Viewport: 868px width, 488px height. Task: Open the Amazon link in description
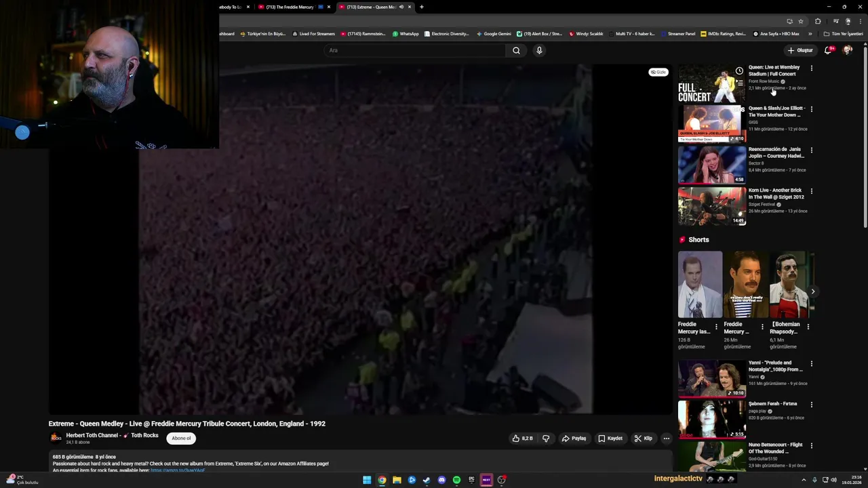[178, 470]
